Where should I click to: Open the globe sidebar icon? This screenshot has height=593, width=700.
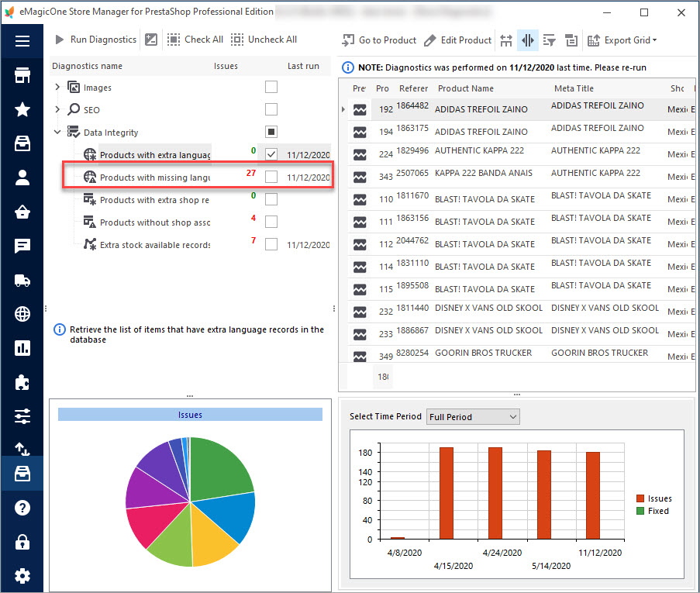coord(22,314)
